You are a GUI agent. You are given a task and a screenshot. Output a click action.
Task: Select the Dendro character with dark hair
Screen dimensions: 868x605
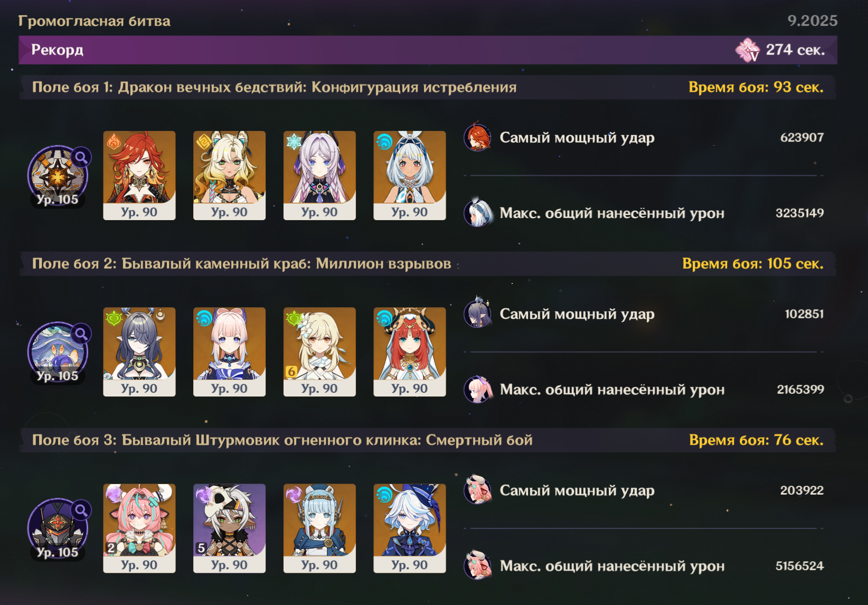(139, 352)
